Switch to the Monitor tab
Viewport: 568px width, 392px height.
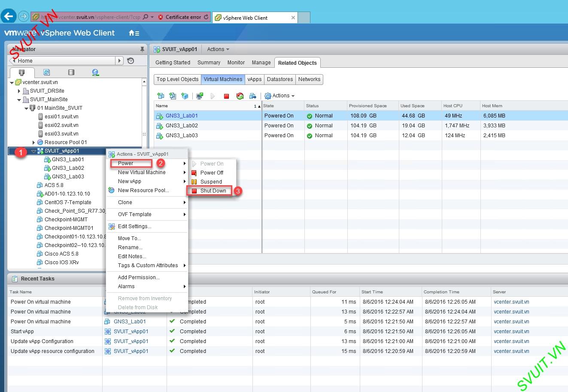236,63
